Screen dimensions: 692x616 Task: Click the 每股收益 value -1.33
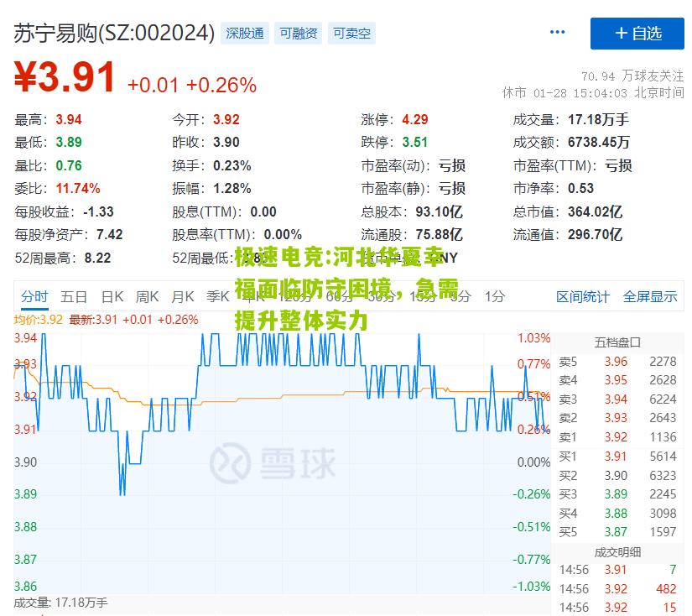click(98, 212)
